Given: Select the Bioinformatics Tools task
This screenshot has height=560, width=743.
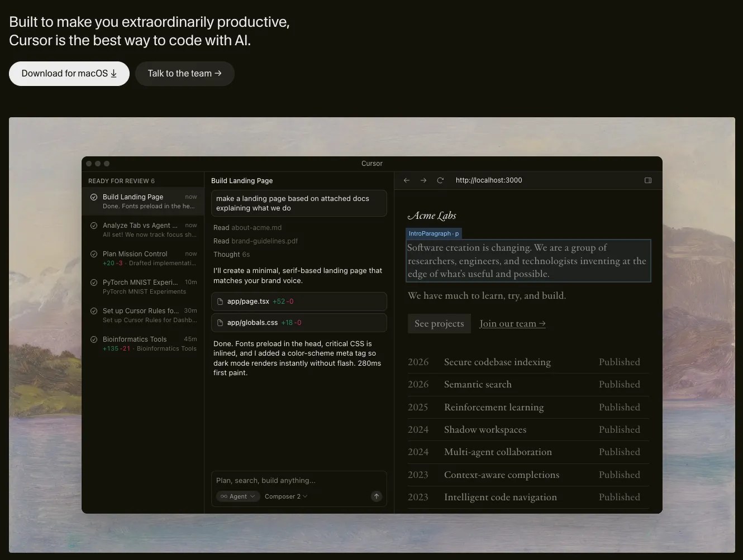Looking at the screenshot, I should pos(143,343).
